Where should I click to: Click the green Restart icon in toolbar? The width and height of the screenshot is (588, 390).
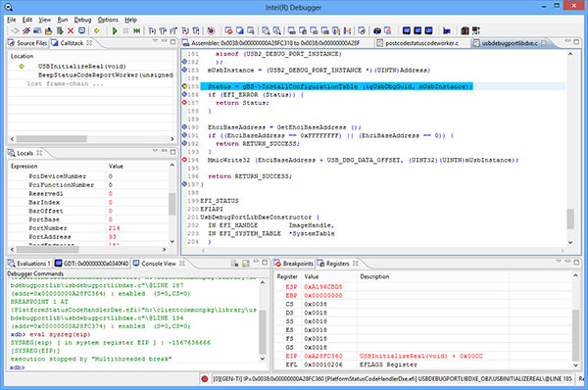pos(137,30)
